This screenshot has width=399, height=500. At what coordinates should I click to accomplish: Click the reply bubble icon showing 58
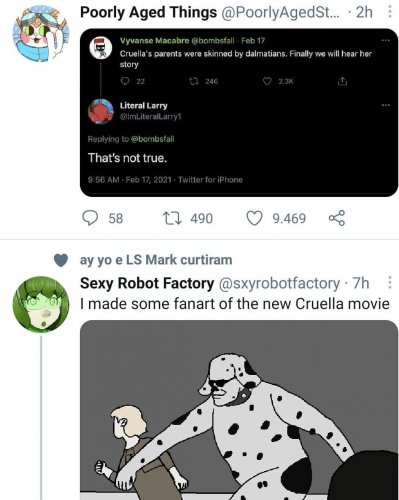(x=90, y=218)
